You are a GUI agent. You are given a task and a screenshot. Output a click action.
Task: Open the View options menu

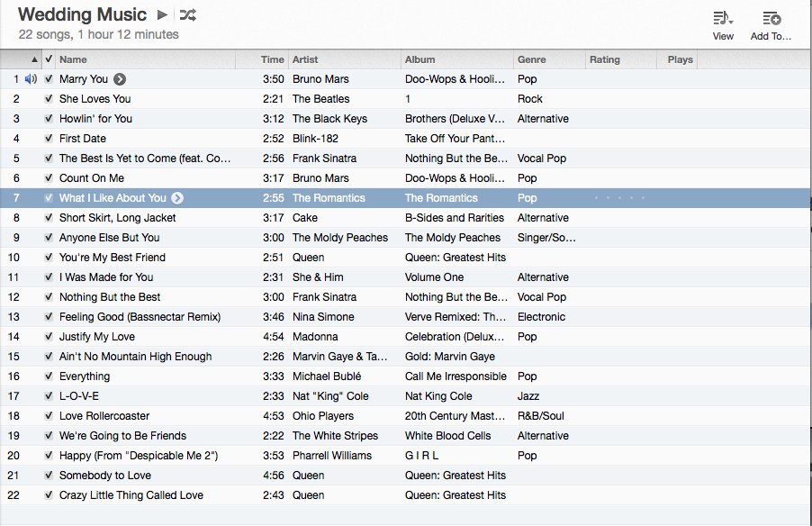[x=723, y=25]
